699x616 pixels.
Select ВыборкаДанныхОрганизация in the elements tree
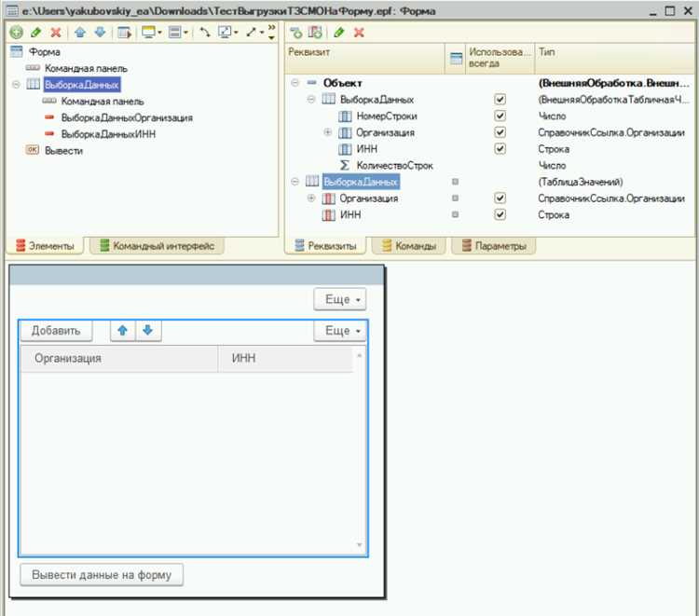click(x=127, y=117)
